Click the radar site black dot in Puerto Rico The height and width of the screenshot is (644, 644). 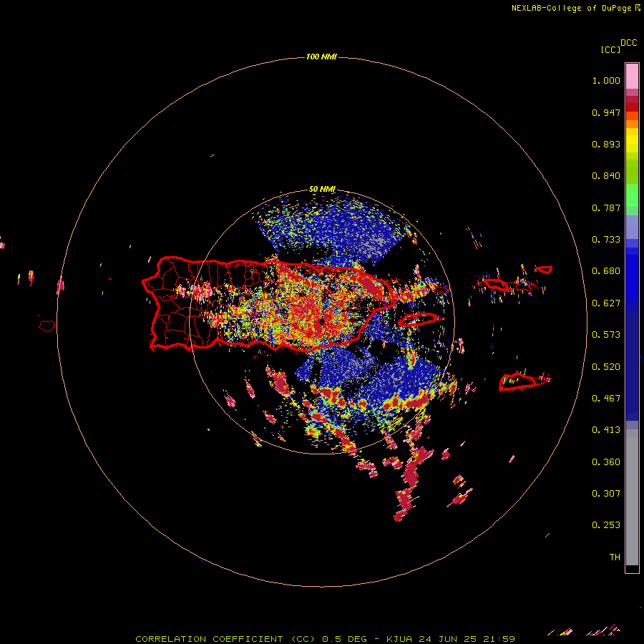pyautogui.click(x=321, y=321)
